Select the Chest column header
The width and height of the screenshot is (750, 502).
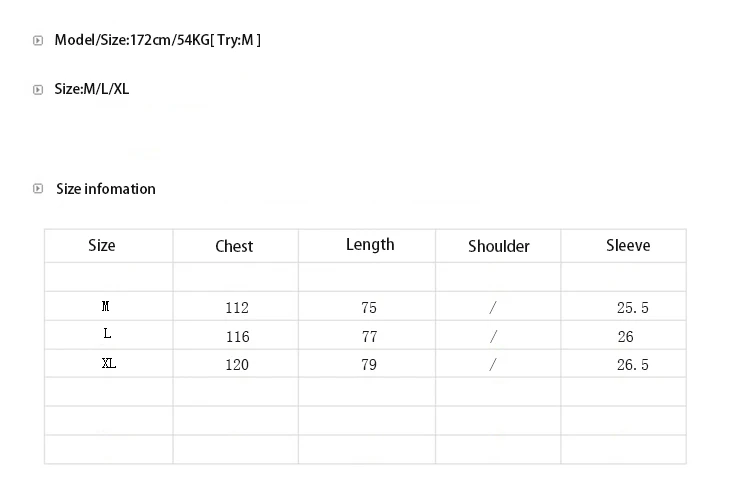coord(234,246)
